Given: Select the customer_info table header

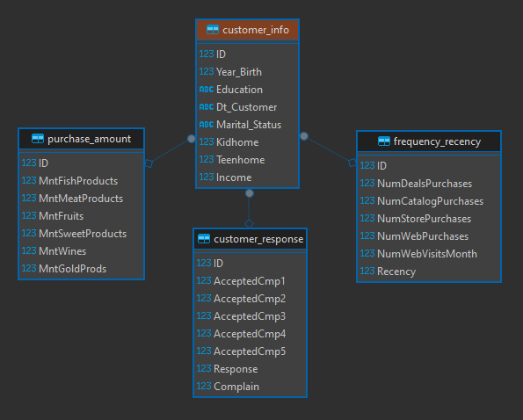Looking at the screenshot, I should tap(248, 30).
